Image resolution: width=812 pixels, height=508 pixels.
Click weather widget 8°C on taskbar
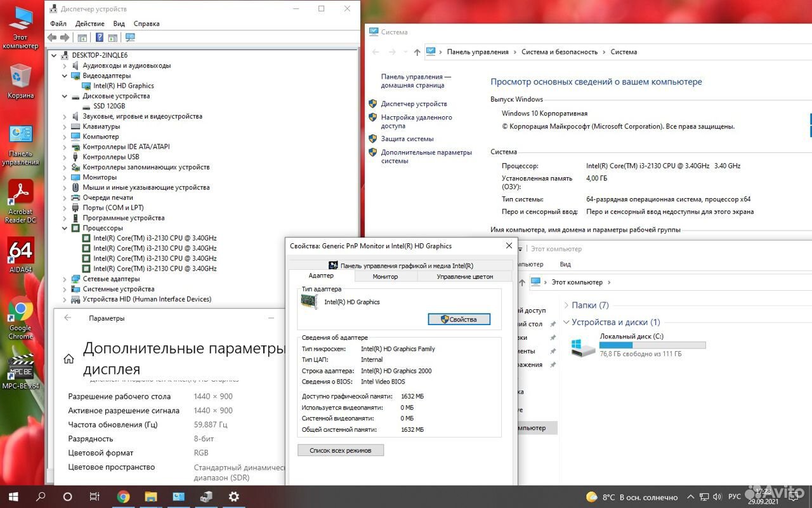[x=632, y=497]
